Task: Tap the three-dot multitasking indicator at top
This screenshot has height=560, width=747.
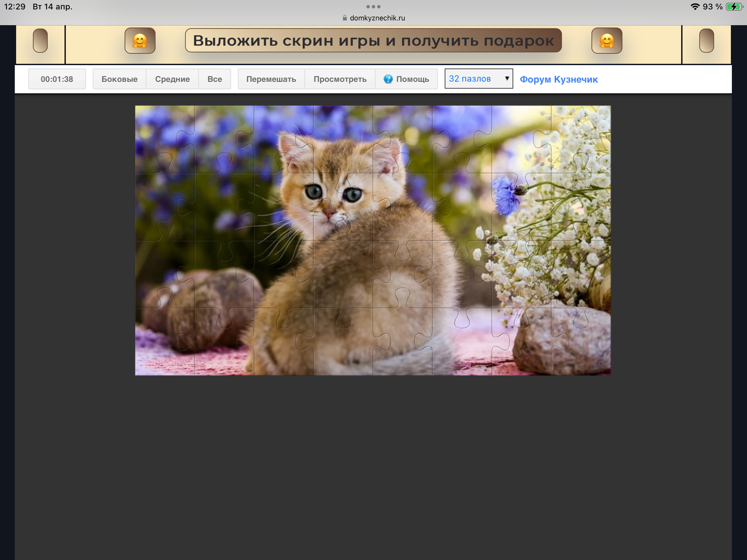Action: click(373, 7)
